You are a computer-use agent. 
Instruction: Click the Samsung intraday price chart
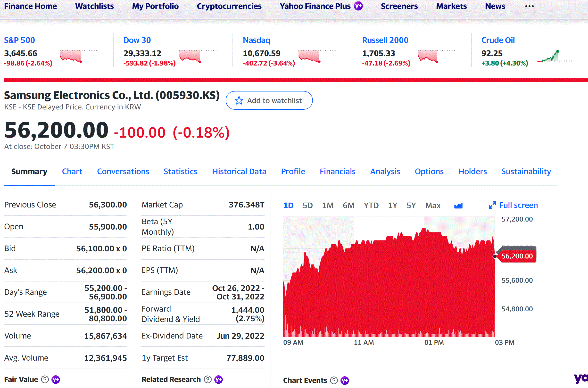coord(389,276)
